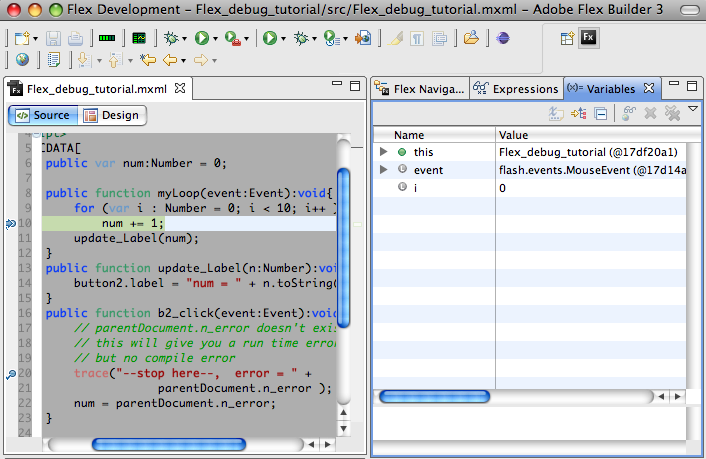Switch editor to Design mode

[x=111, y=115]
